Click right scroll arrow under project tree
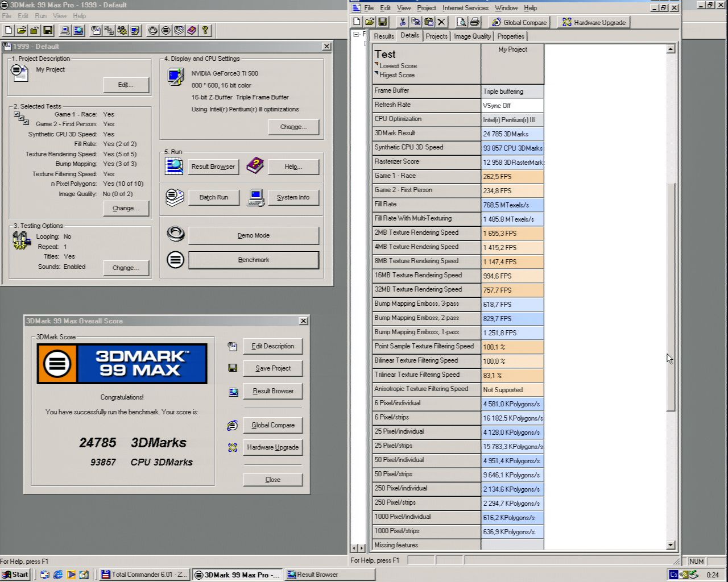Image resolution: width=728 pixels, height=582 pixels. (362, 548)
